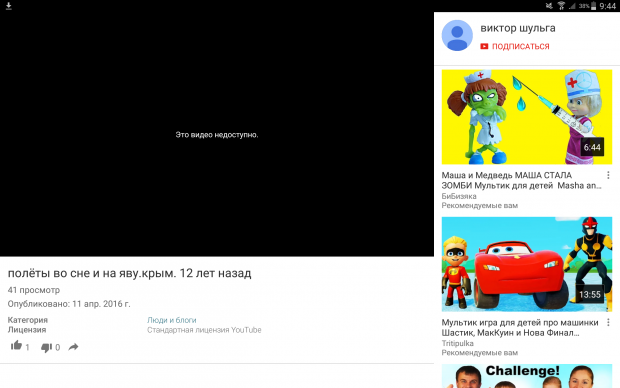Tap the 6:44 duration badge

592,148
